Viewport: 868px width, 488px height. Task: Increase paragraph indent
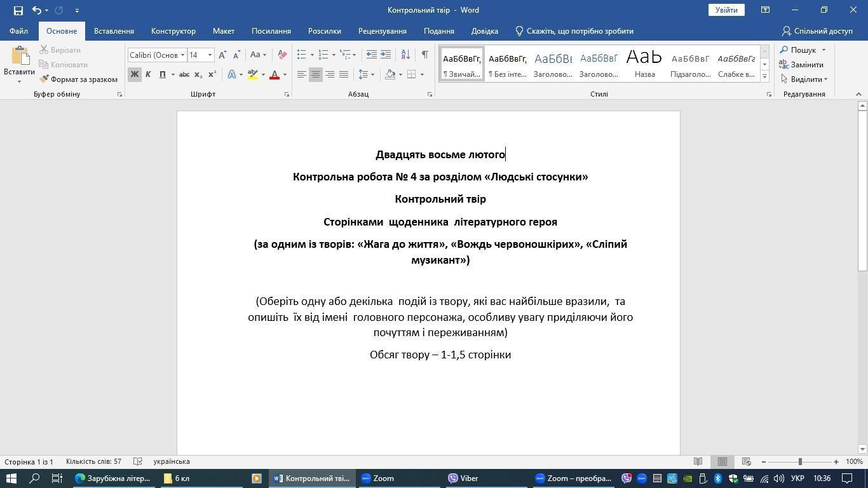[x=386, y=55]
